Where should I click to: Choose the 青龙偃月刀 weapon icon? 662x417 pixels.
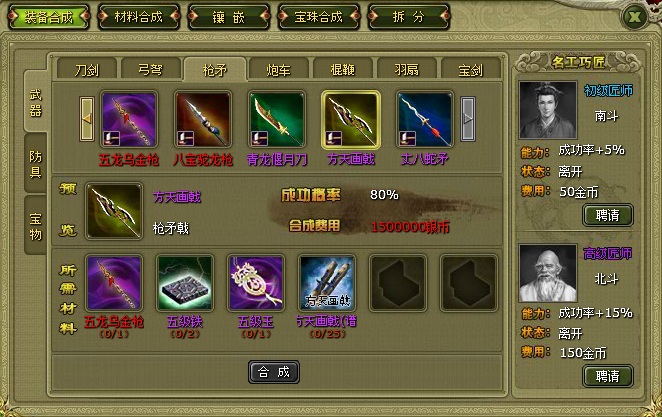[277, 120]
